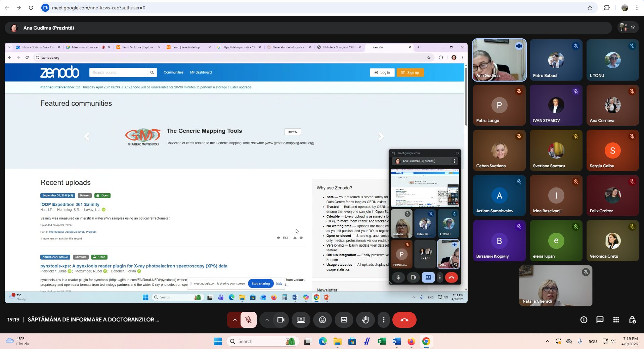
Task: Open the emoji reactions button
Action: point(322,320)
